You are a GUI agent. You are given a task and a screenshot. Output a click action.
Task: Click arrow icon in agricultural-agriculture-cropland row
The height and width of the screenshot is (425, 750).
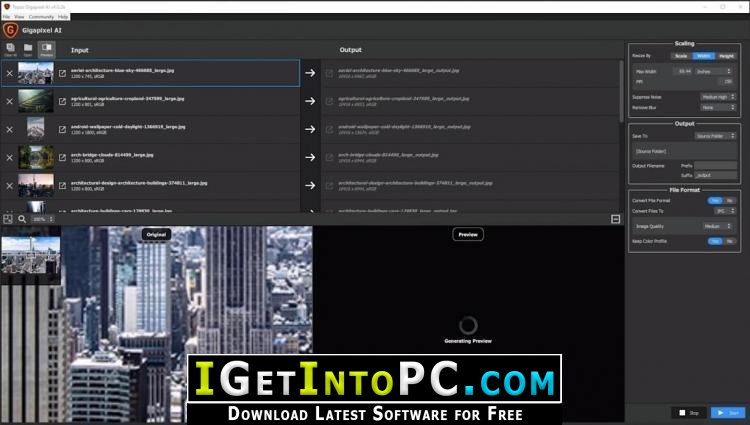click(310, 101)
